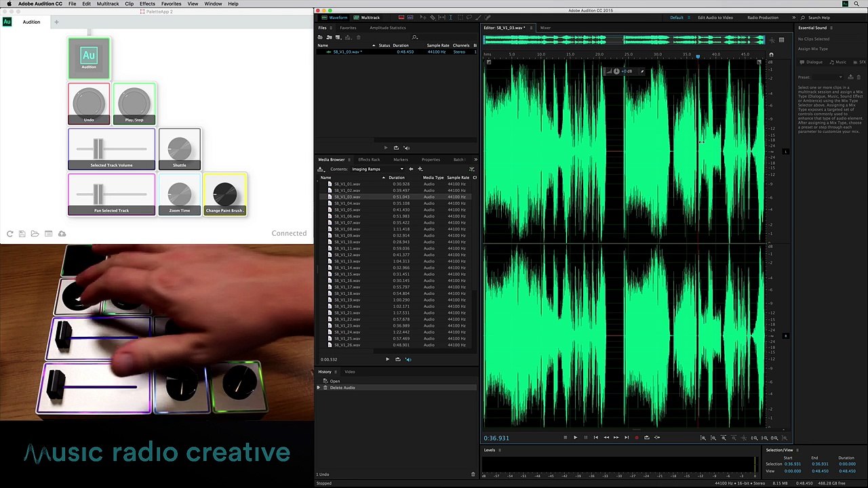This screenshot has width=868, height=488.
Task: Click the HUD pin icon on waveform
Action: point(642,71)
